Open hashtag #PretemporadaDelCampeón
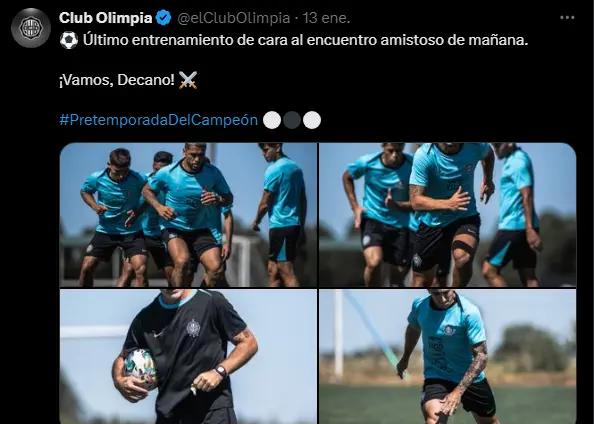This screenshot has width=594, height=424. 158,120
